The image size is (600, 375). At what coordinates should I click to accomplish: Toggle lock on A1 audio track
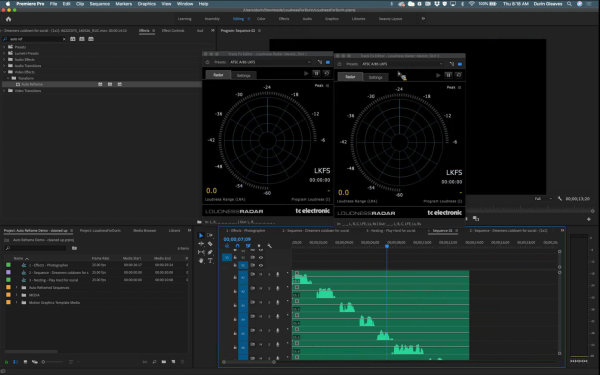pos(235,277)
